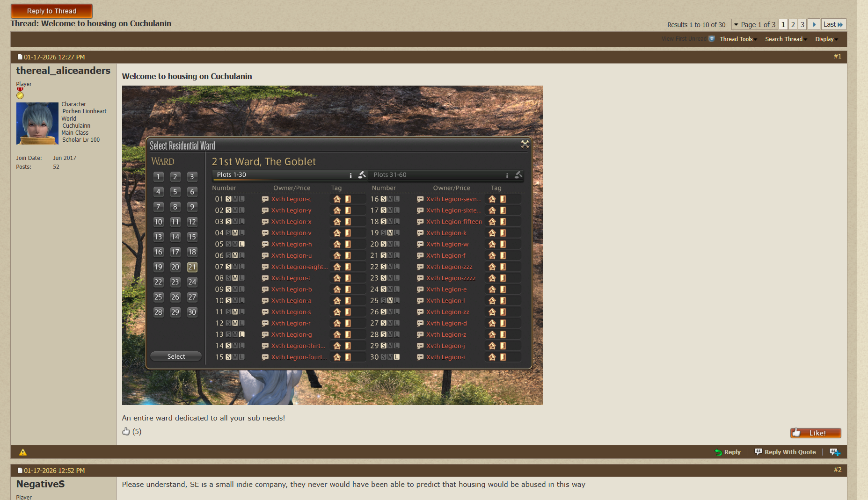The height and width of the screenshot is (500, 868).
Task: Click the Reply to Thread button
Action: 51,11
